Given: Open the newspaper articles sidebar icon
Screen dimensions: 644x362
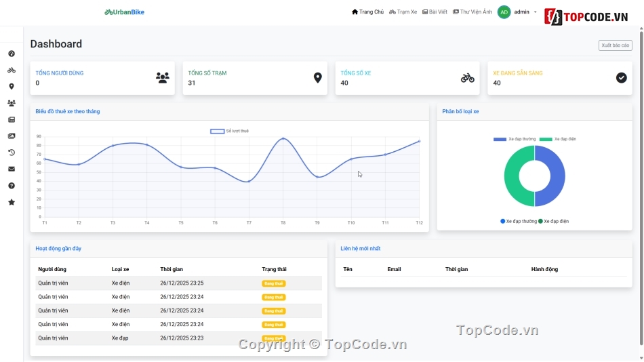Looking at the screenshot, I should tap(12, 119).
